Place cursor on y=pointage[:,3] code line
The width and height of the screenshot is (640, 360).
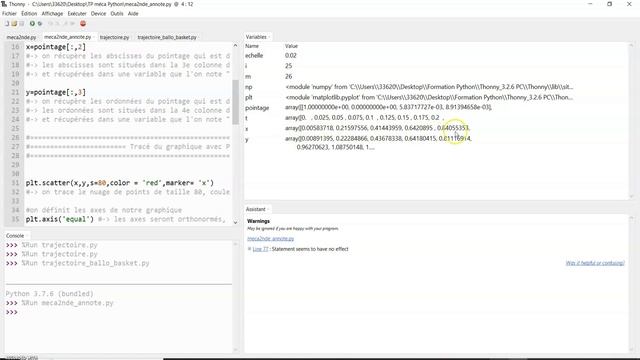click(x=56, y=92)
